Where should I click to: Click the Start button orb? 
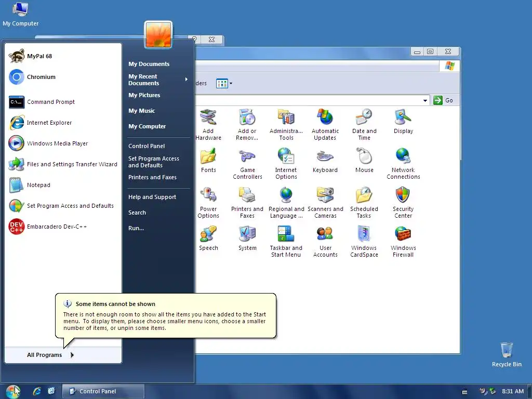pos(13,392)
